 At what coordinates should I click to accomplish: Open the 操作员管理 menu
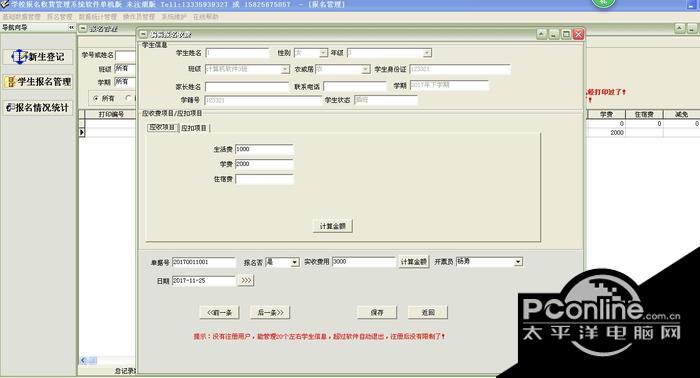139,17
